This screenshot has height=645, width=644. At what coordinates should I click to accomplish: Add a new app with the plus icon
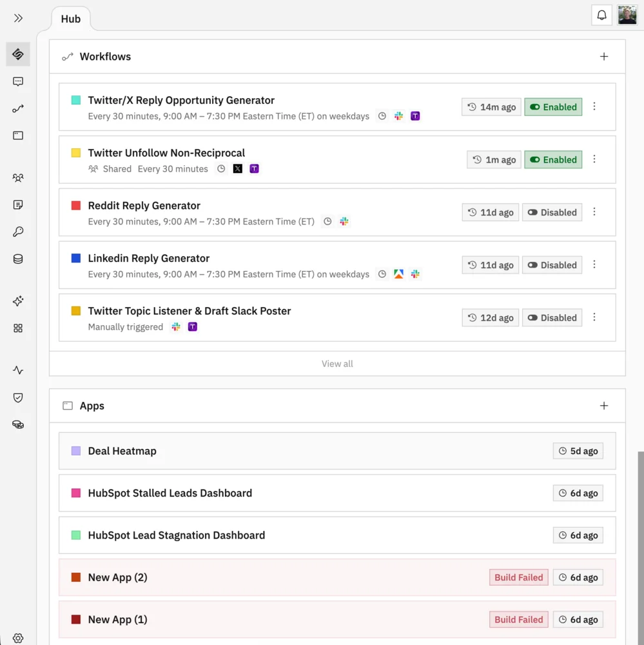[603, 406]
